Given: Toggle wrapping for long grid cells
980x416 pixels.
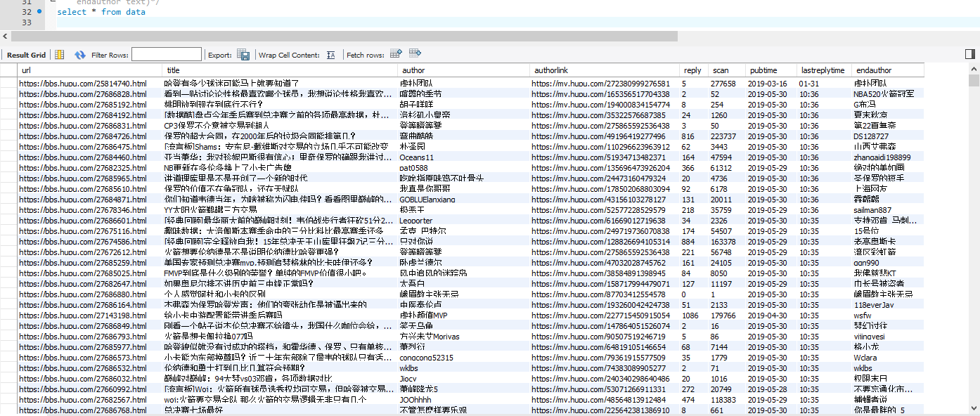Looking at the screenshot, I should pyautogui.click(x=330, y=54).
